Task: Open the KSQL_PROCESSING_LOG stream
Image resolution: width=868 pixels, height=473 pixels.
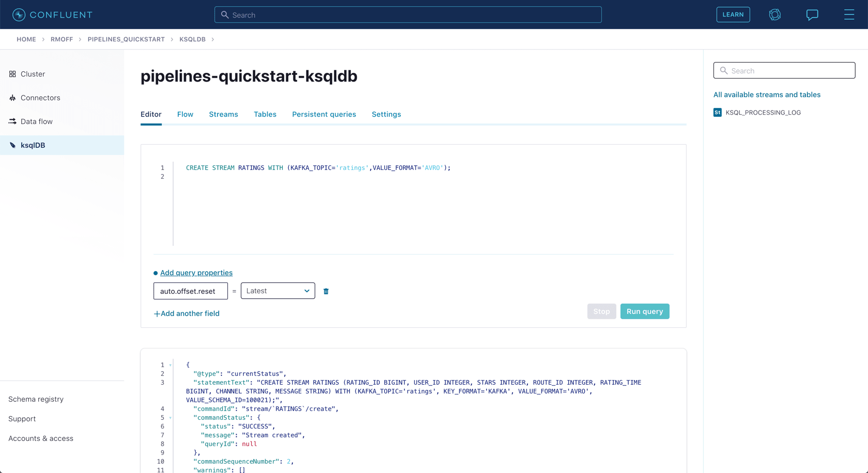Action: 763,113
